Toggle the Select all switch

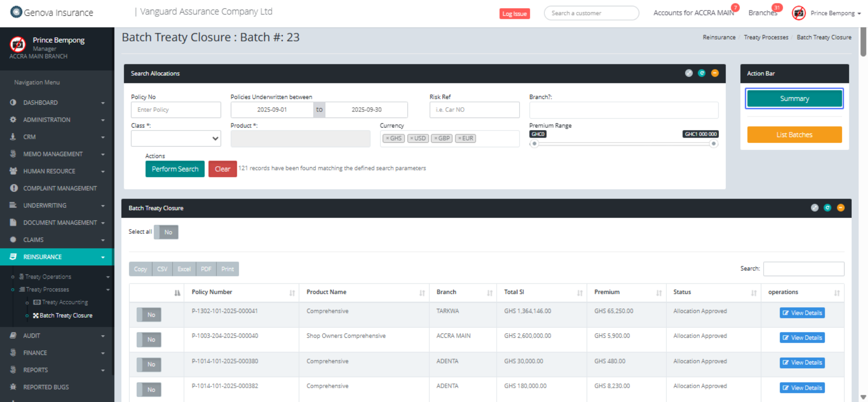coord(166,232)
